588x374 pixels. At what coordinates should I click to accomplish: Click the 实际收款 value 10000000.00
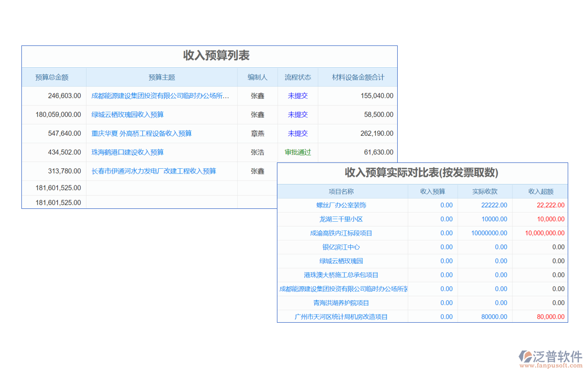tap(489, 233)
